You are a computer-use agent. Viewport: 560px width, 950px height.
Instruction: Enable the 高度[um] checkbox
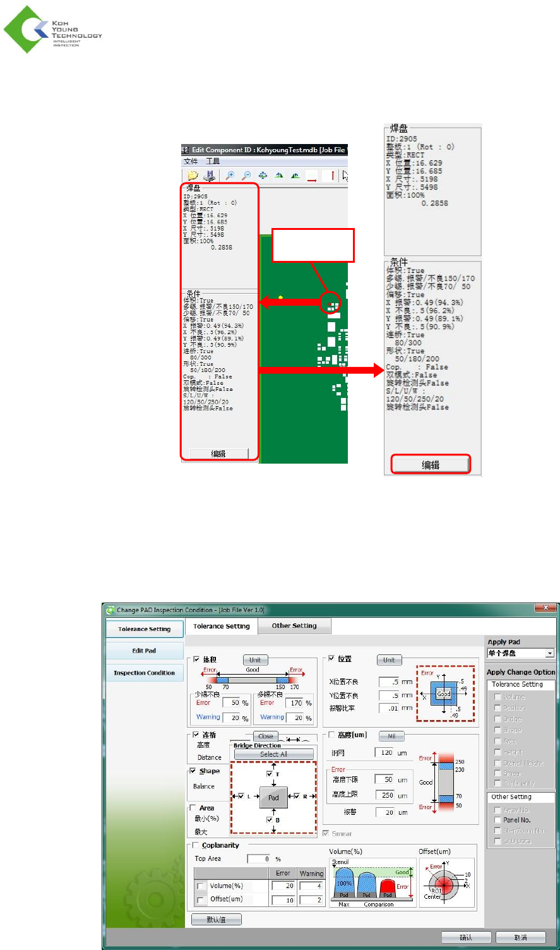point(332,735)
